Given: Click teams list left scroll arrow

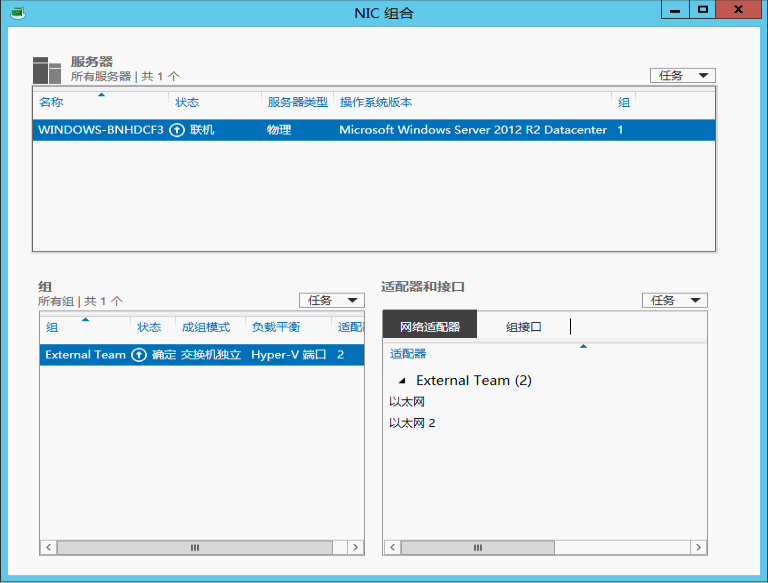Looking at the screenshot, I should (x=48, y=547).
